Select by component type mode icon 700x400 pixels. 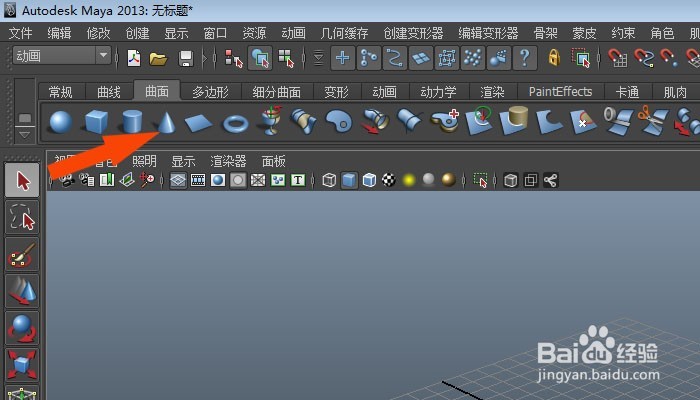pos(286,58)
